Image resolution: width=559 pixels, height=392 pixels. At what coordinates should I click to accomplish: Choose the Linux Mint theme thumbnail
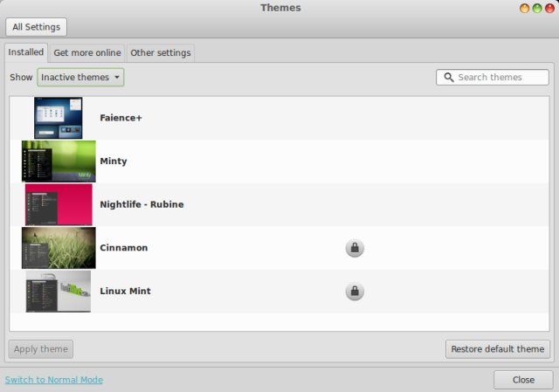(59, 291)
